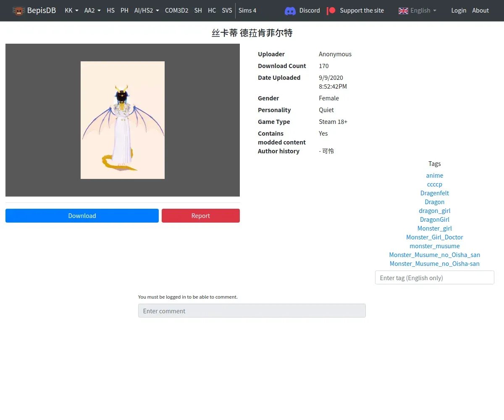The height and width of the screenshot is (420, 504).
Task: Open the HC section
Action: pos(212,10)
